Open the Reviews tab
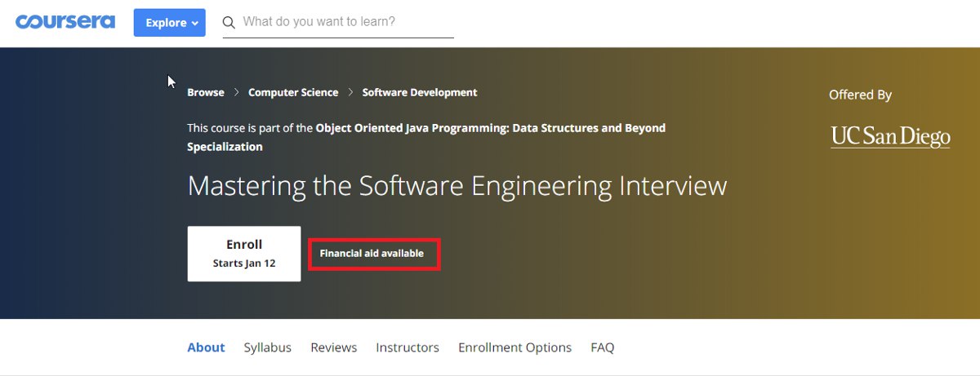Viewport: 980px width, 376px height. [x=334, y=347]
